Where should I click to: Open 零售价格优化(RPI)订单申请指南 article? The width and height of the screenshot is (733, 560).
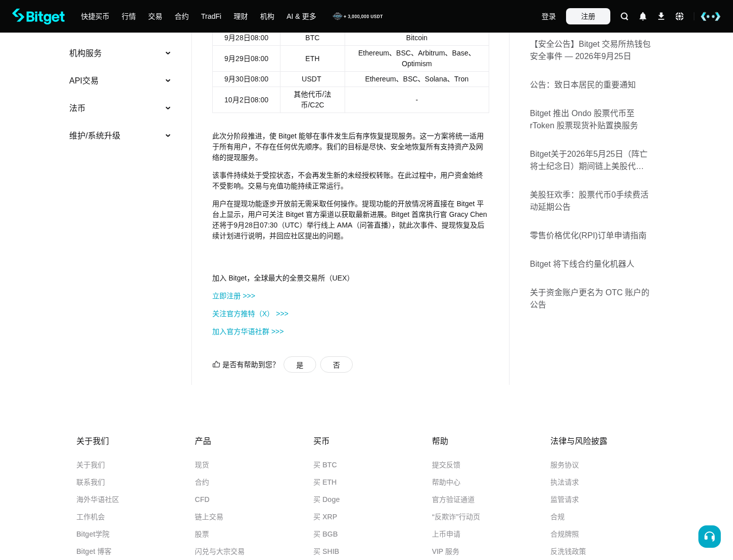(588, 235)
